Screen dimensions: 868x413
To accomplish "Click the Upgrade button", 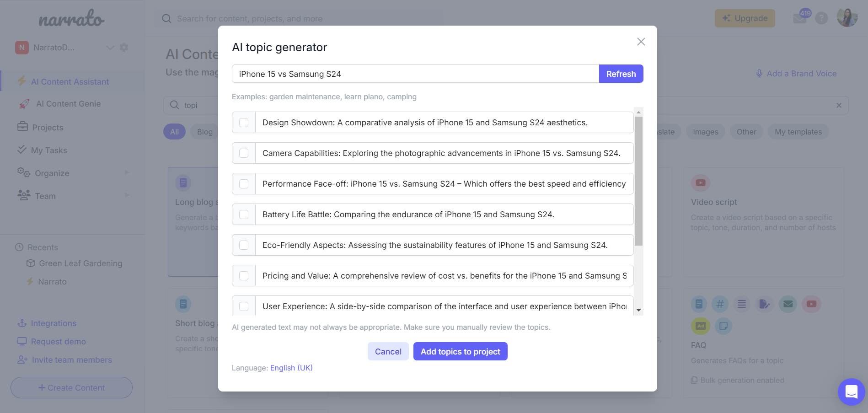I will click(x=745, y=18).
